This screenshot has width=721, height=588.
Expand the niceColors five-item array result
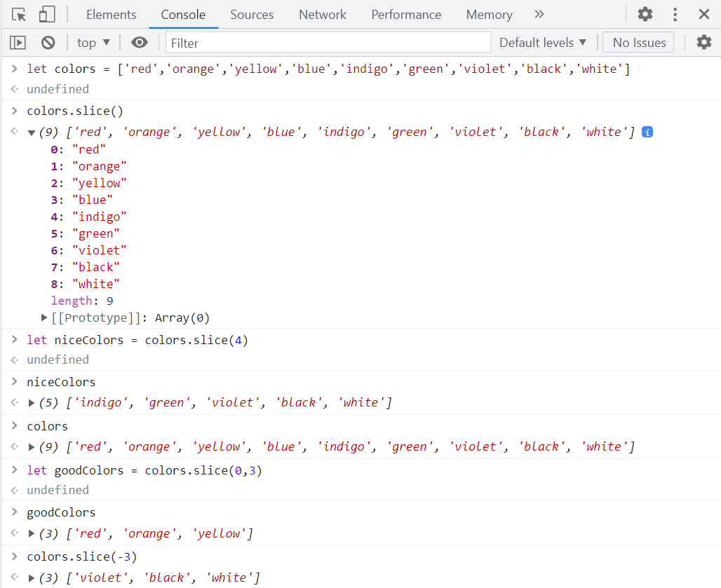32,403
